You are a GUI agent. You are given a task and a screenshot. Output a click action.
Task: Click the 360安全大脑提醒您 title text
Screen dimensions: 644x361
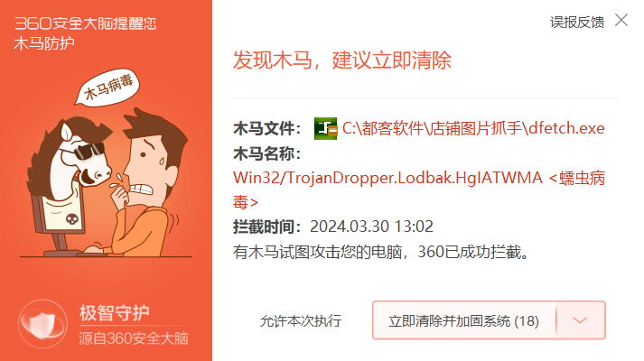click(x=86, y=23)
